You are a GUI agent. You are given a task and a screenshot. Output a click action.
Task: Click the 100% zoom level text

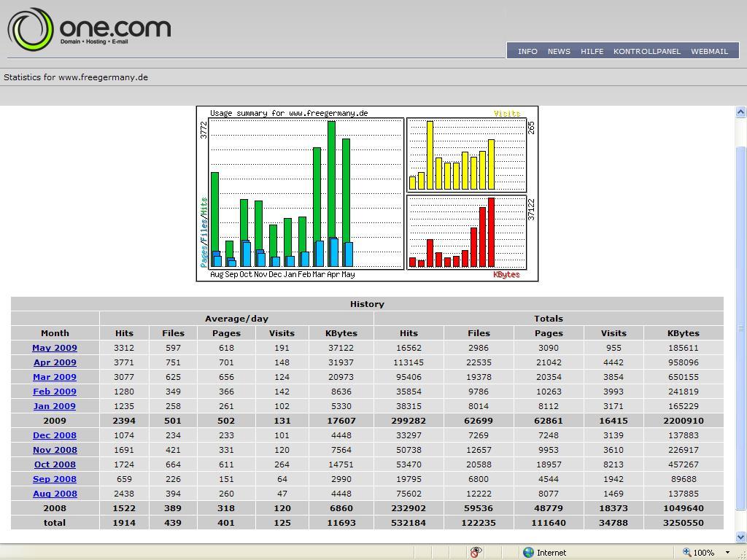704,553
